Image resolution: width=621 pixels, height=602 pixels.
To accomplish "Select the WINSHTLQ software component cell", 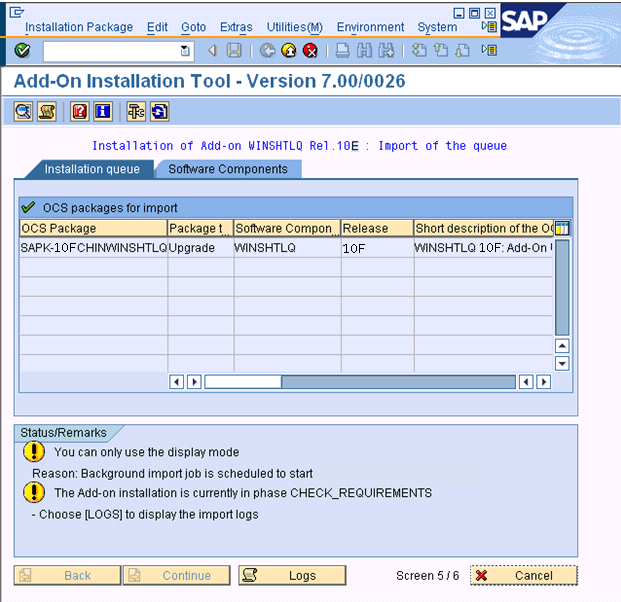I will [287, 248].
